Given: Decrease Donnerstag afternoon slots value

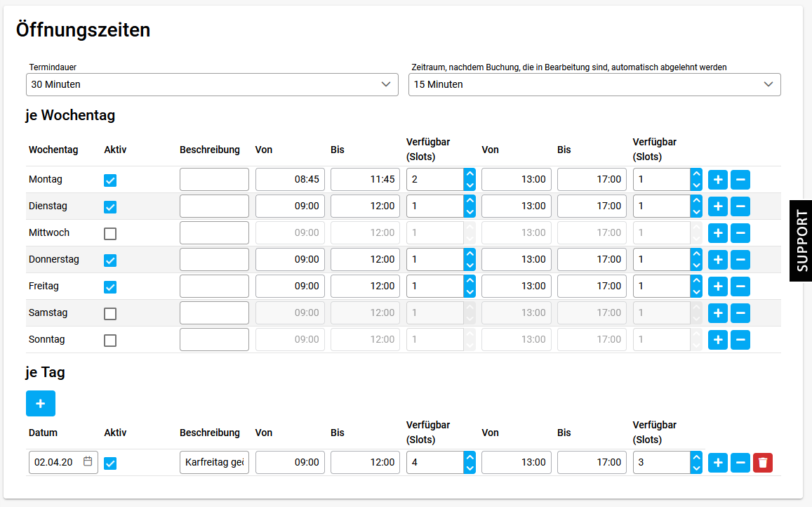Looking at the screenshot, I should [x=696, y=265].
